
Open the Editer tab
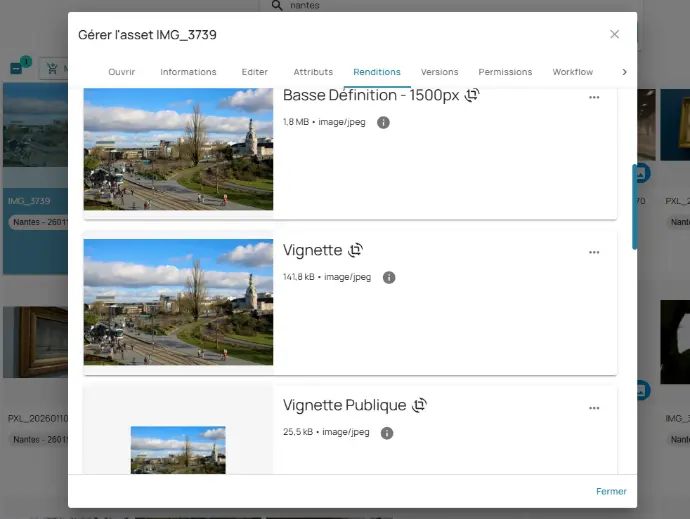[255, 72]
